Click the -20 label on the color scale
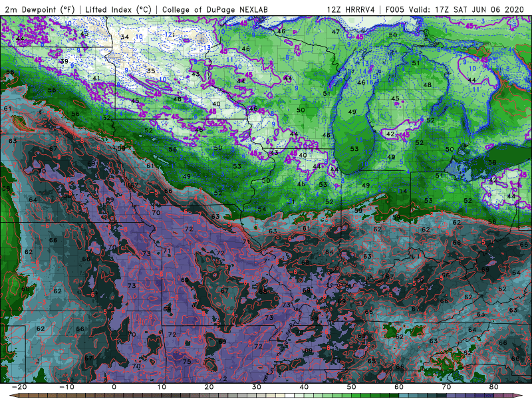 19,387
